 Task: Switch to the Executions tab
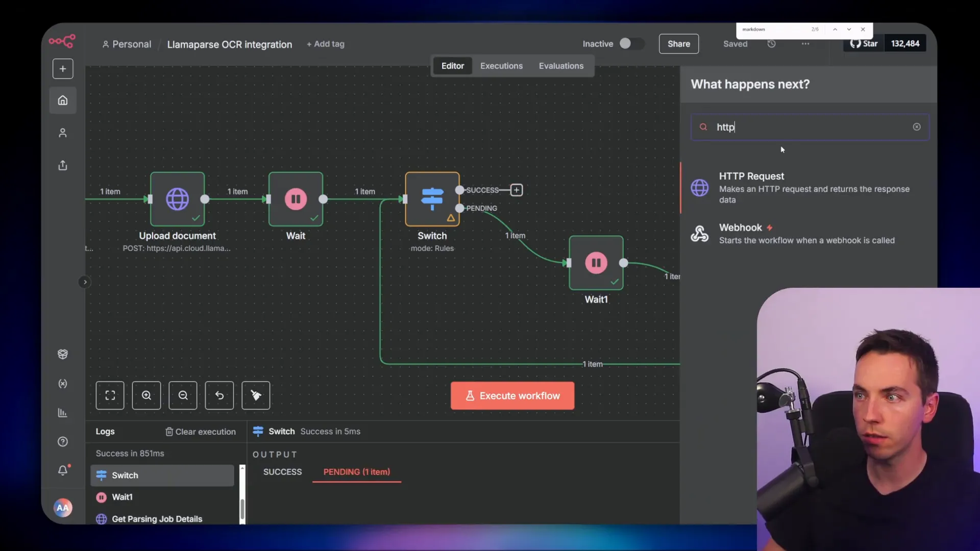[501, 66]
